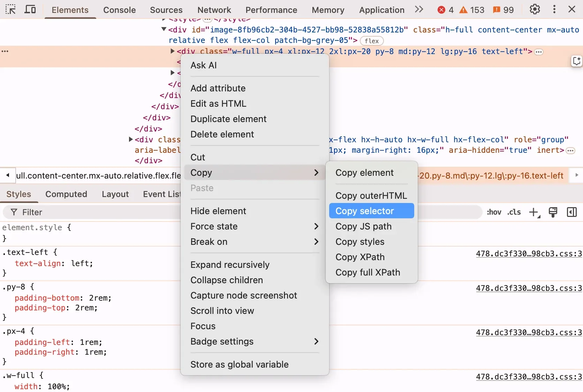Click the flex badge on the div
The image size is (583, 392).
(372, 41)
